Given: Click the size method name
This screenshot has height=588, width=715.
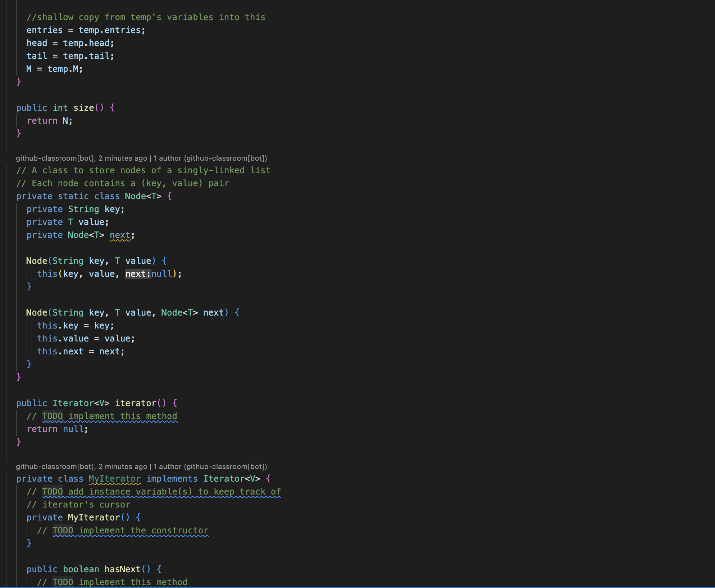Looking at the screenshot, I should [x=83, y=108].
